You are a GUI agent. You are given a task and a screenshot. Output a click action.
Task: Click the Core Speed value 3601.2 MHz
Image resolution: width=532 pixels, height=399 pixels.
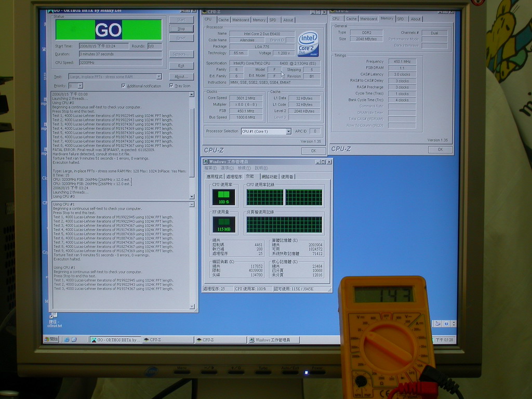click(x=246, y=98)
